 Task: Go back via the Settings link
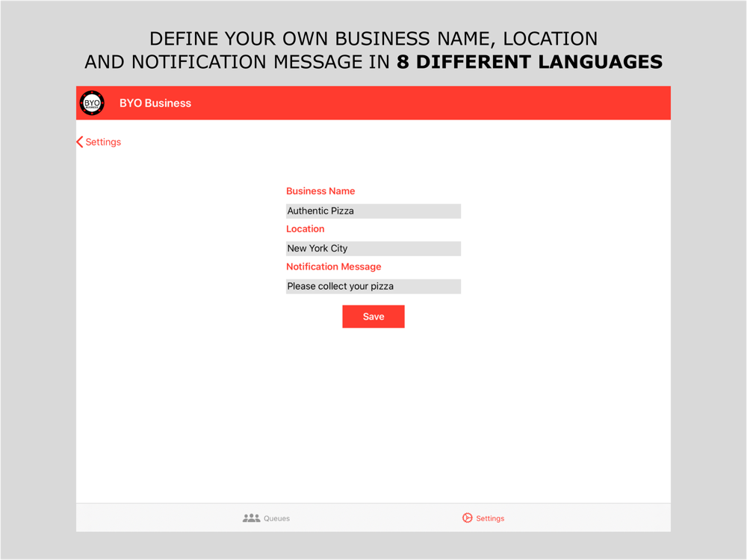point(103,142)
